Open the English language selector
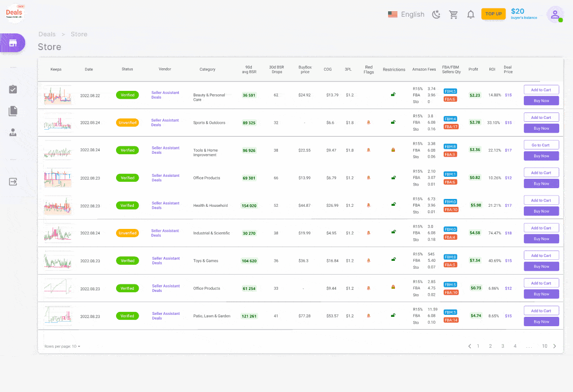 pos(406,14)
